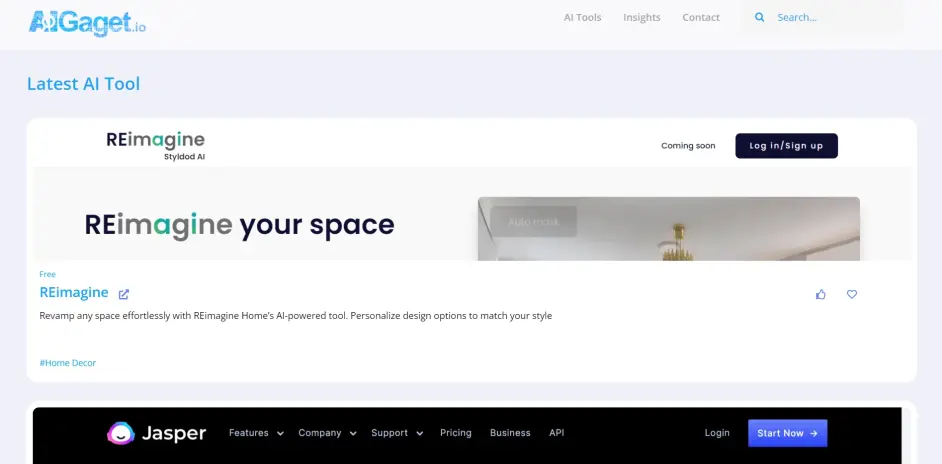
Task: Open Business in Jasper preview
Action: [x=510, y=433]
